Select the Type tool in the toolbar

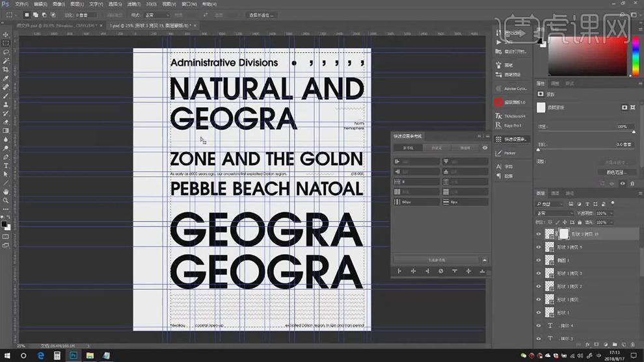point(6,166)
